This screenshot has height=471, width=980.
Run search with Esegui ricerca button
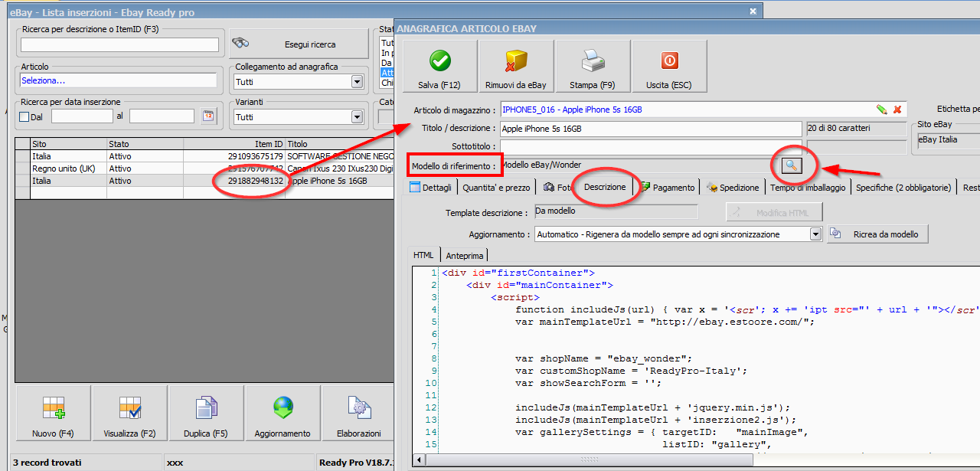[x=299, y=44]
